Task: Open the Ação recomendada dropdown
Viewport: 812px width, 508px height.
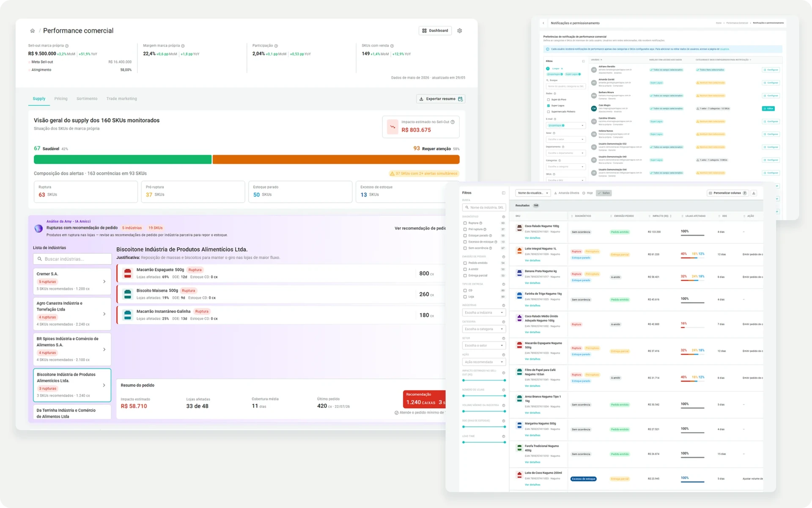Action: pos(484,362)
